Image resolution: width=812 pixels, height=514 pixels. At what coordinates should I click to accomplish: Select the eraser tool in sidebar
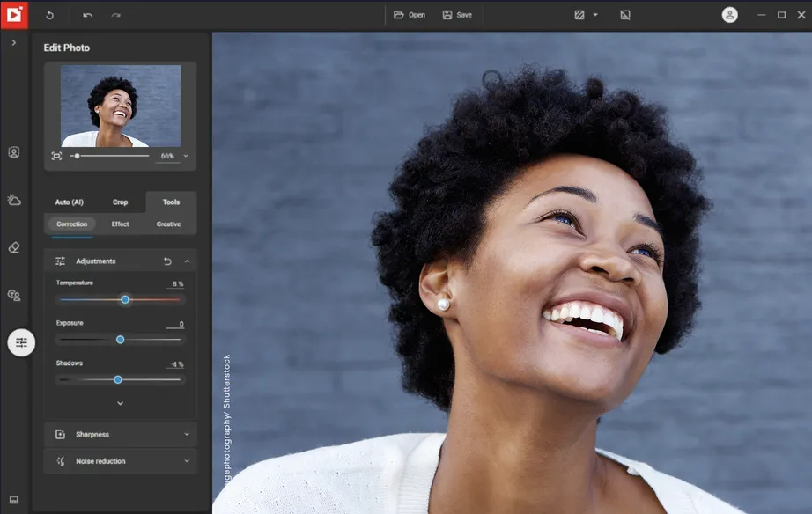point(14,247)
